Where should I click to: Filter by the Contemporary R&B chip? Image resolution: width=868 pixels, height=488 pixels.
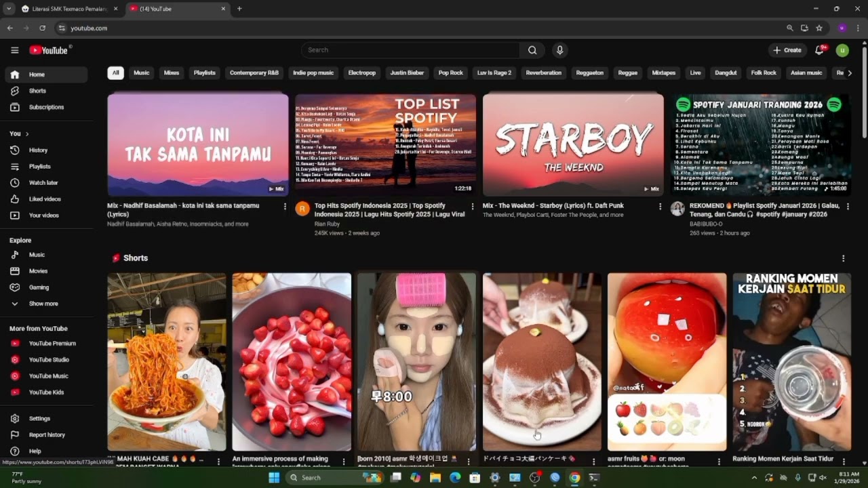254,73
